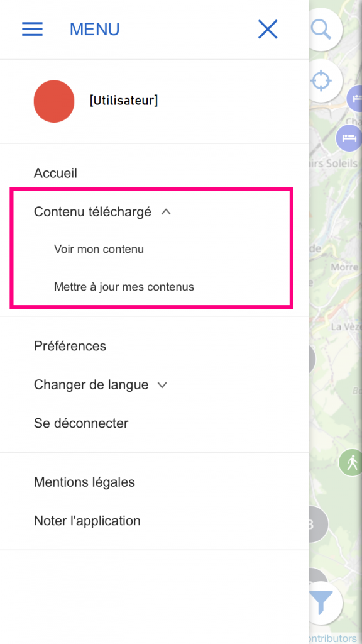The height and width of the screenshot is (644, 362).
Task: Open the [Utilisateur] profile name
Action: tap(124, 100)
